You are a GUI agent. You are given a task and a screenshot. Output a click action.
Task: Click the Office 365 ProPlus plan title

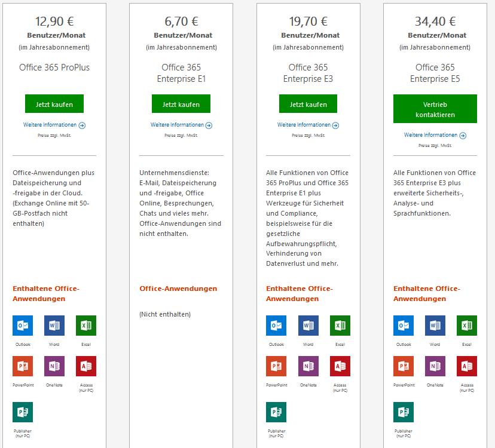54,67
